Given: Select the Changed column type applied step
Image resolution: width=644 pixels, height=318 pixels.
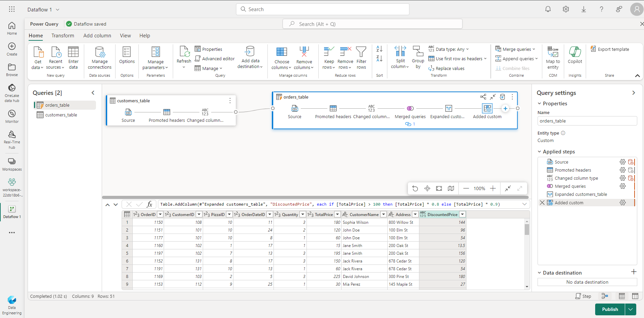Looking at the screenshot, I should (x=576, y=178).
